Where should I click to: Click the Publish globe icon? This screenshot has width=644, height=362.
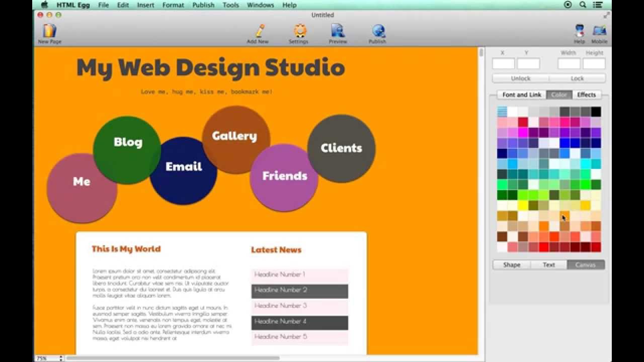point(378,31)
